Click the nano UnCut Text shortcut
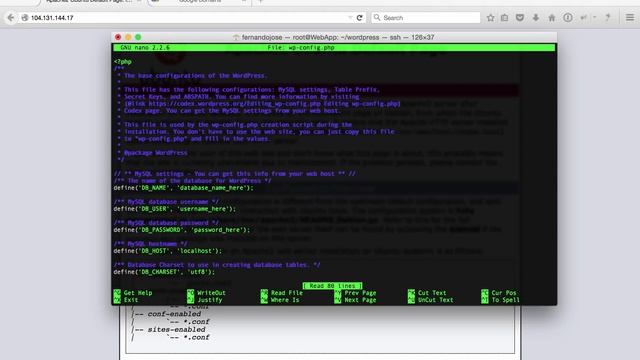 pos(431,300)
